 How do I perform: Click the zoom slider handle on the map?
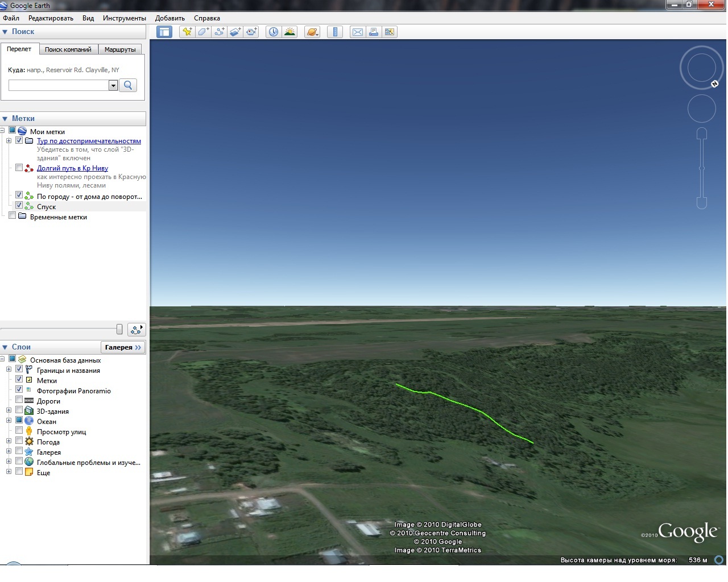click(x=702, y=168)
